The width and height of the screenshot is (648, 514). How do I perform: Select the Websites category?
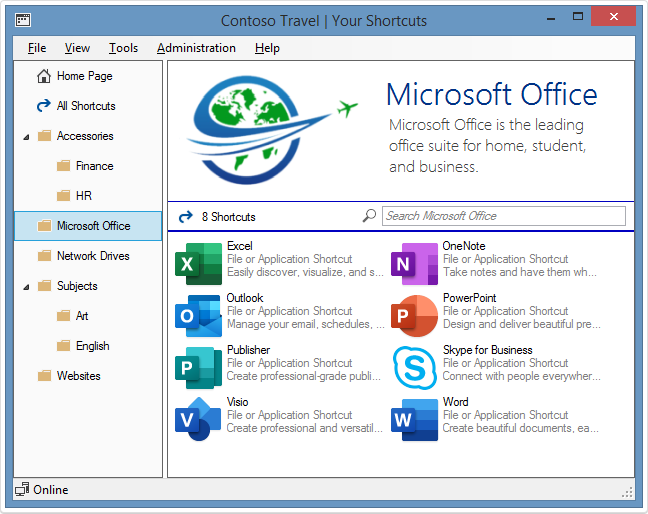[79, 376]
